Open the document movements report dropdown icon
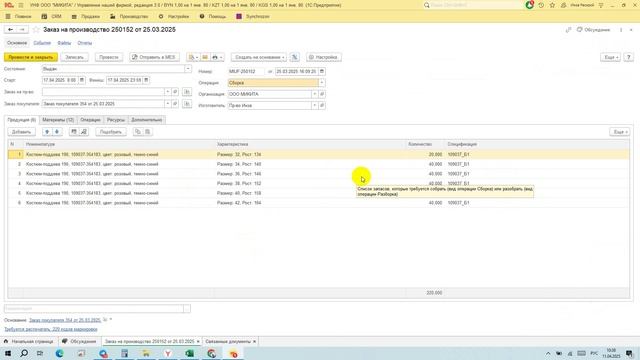 (x=193, y=57)
